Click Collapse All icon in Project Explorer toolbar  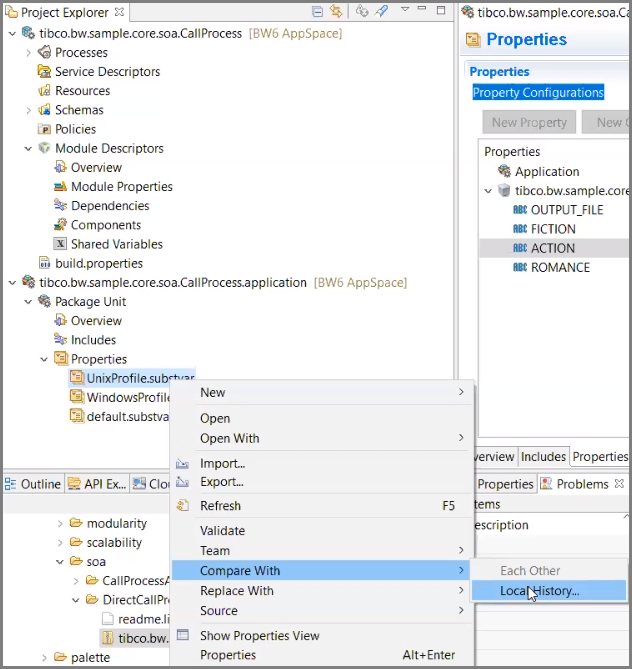(317, 12)
